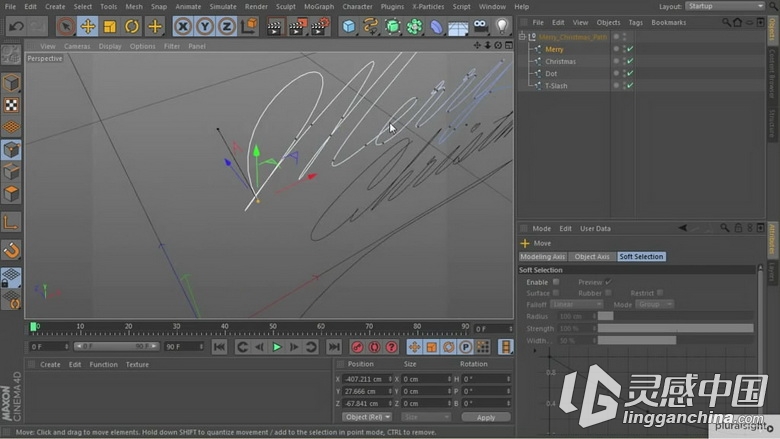780x439 pixels.
Task: Add a camera object
Action: [x=480, y=26]
